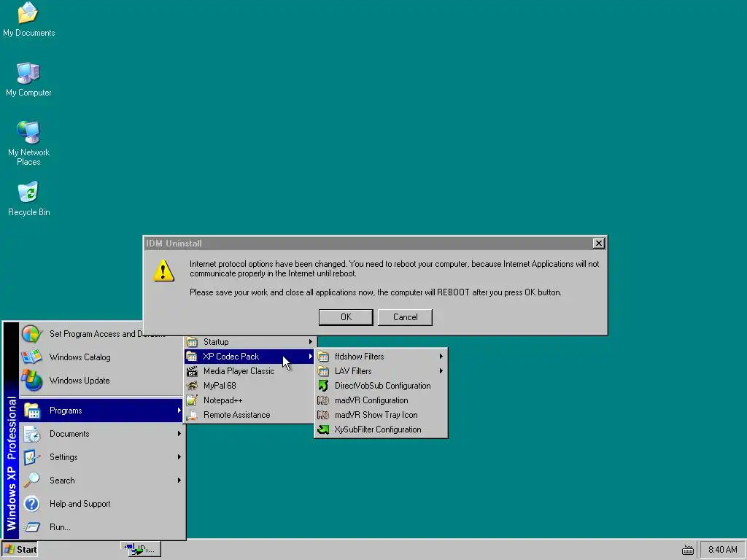Click the Search magnifier icon

point(32,481)
